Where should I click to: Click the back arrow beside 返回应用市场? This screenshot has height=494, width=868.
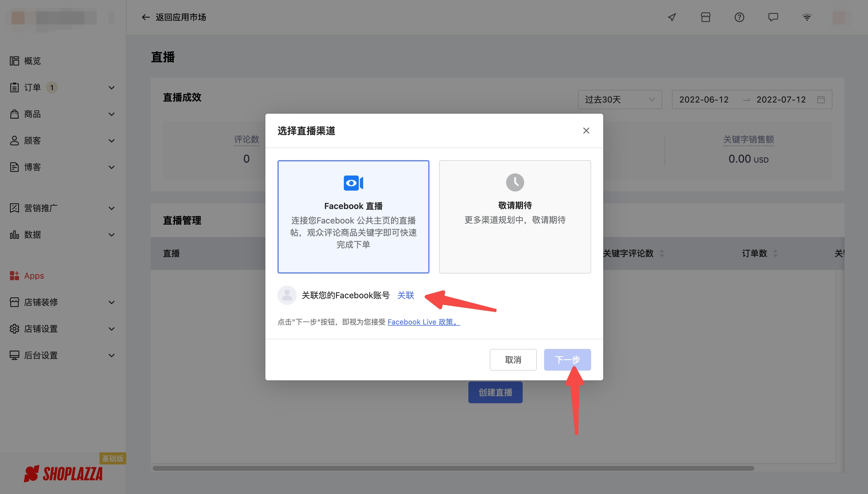pos(145,17)
